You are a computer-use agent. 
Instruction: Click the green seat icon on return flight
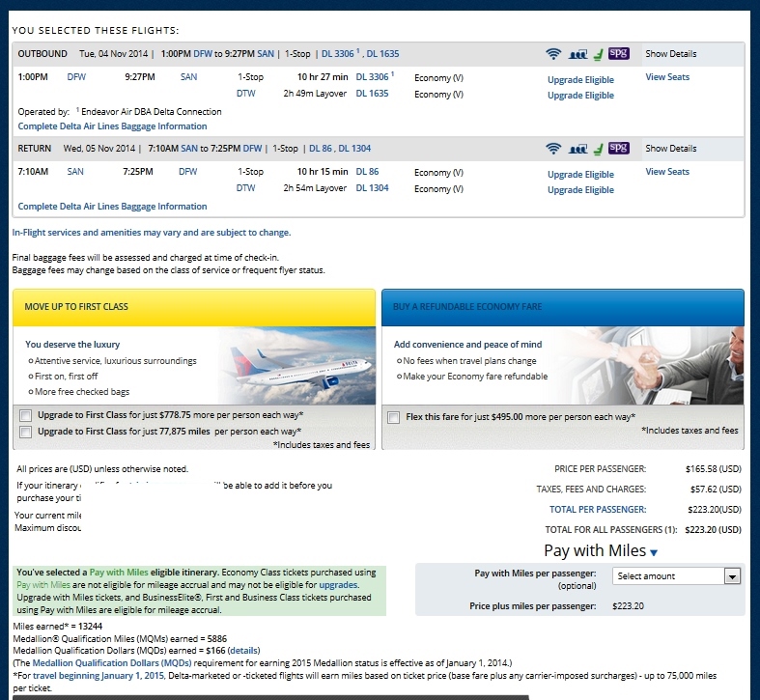point(598,149)
